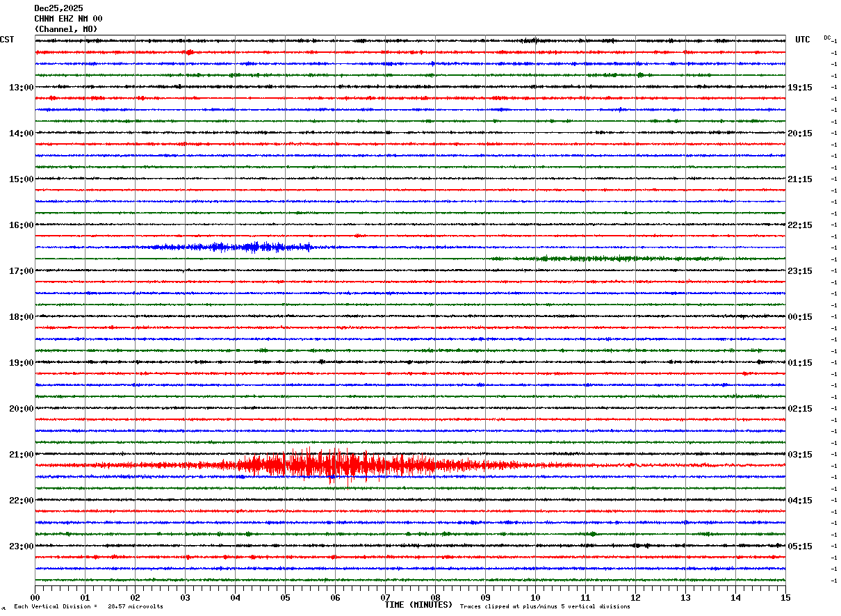
Task: Click minute tick "03" on time axis
Action: pos(185,597)
